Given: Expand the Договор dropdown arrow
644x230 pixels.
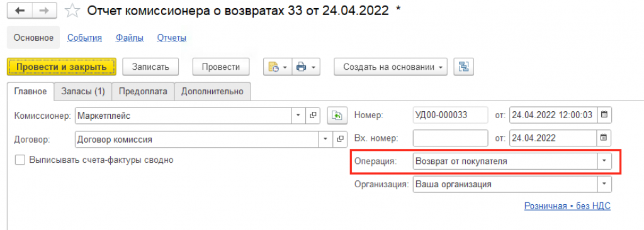Looking at the screenshot, I should click(x=325, y=139).
